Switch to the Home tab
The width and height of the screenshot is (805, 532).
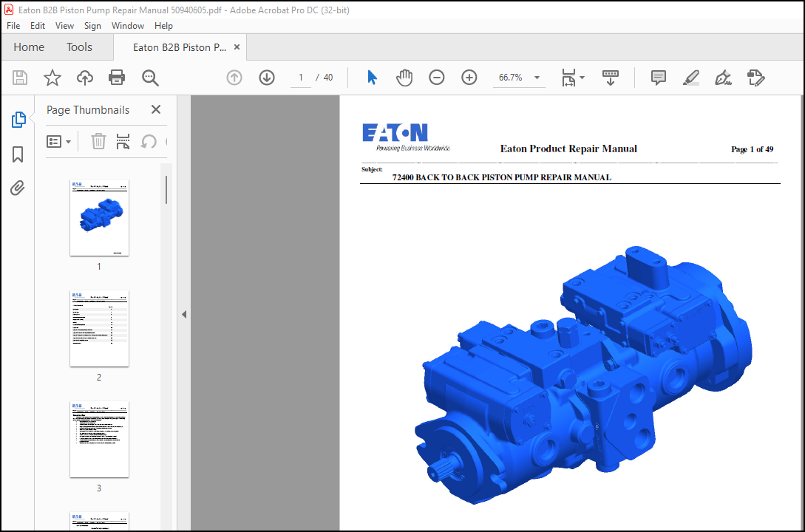point(29,47)
